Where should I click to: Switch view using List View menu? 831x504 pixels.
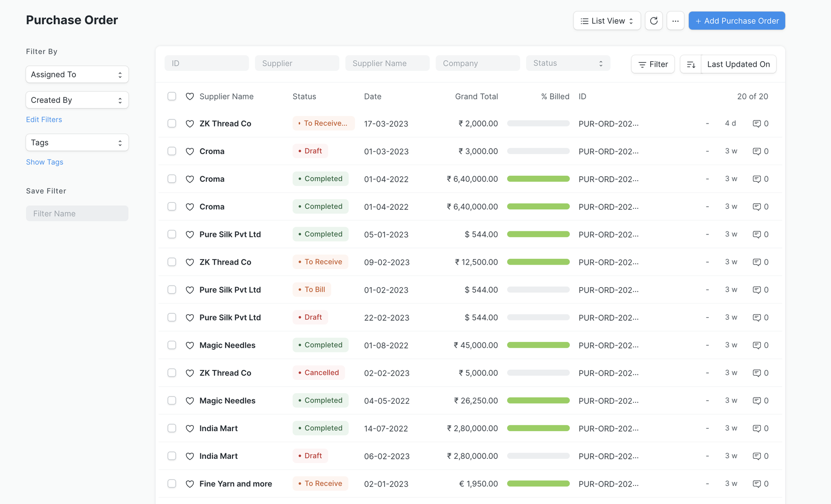[607, 21]
